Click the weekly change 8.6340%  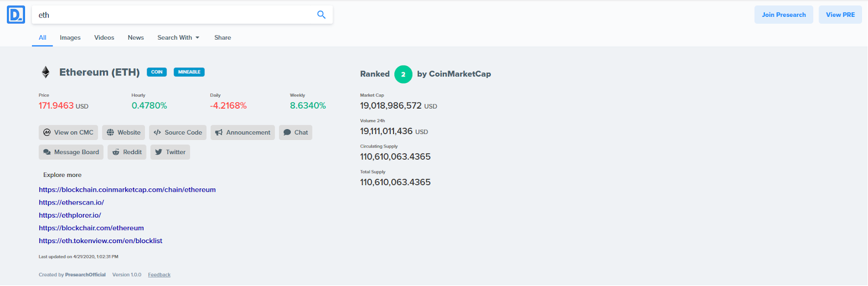(308, 106)
